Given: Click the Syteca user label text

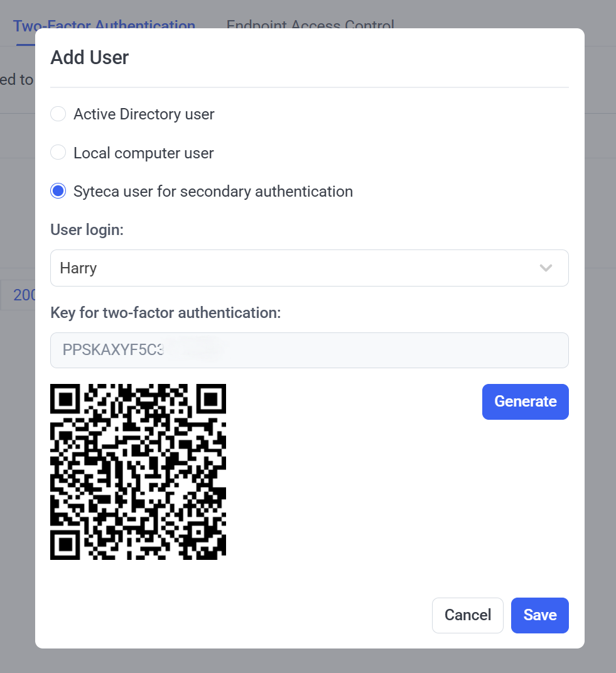Looking at the screenshot, I should point(213,192).
